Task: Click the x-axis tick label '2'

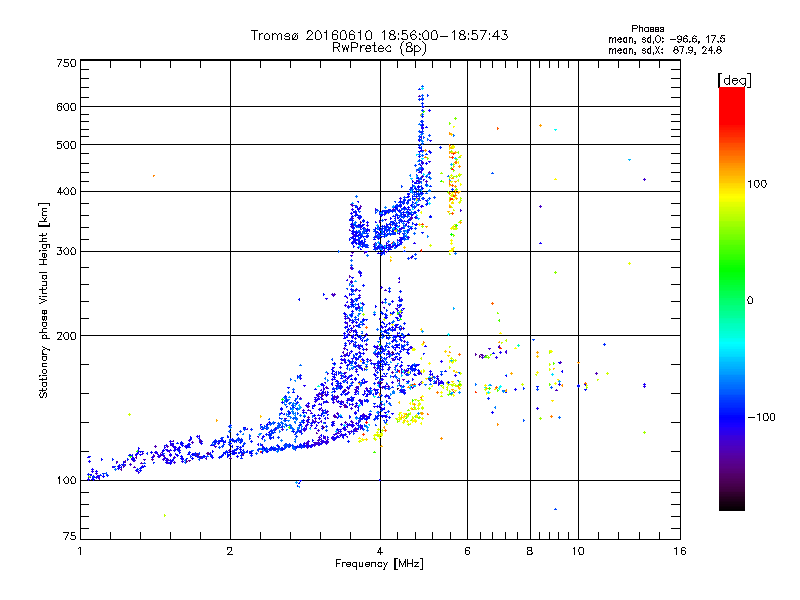Action: pos(230,551)
